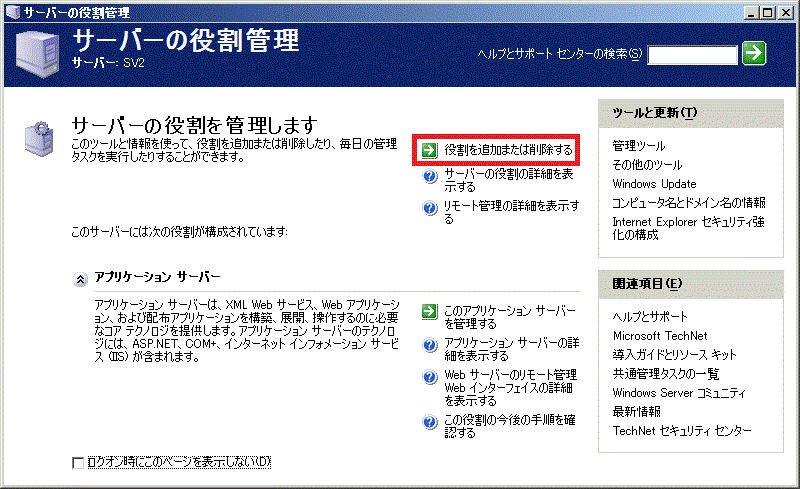Click green arrow icon beside このアプリケーション サーバーを管理する
The height and width of the screenshot is (489, 800).
(429, 311)
